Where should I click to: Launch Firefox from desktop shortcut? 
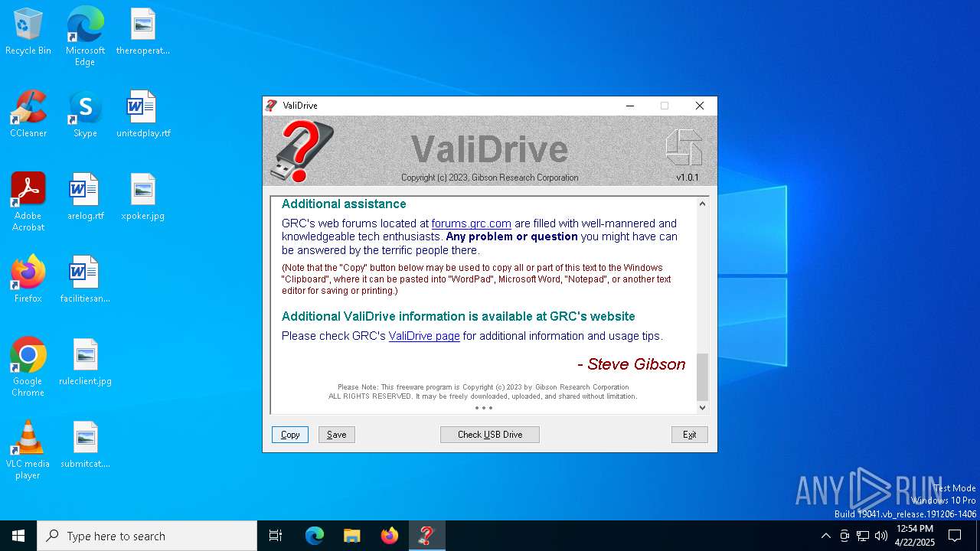[28, 280]
